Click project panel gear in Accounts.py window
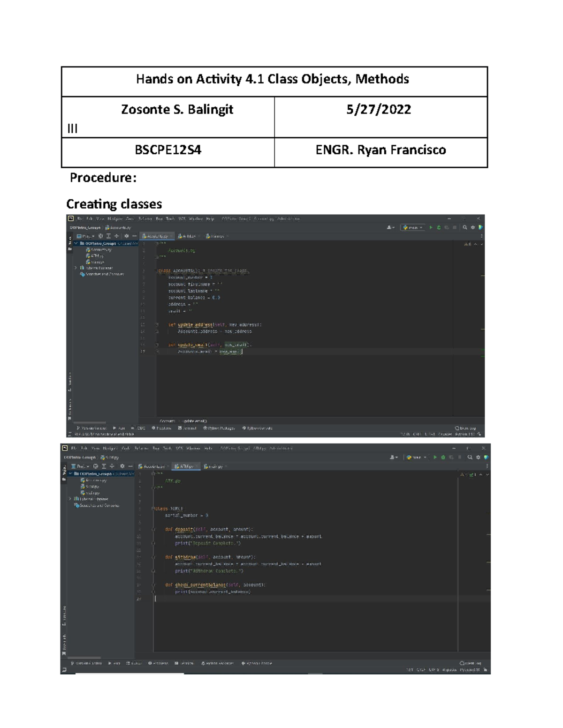This screenshot has height=728, width=563. (x=126, y=236)
